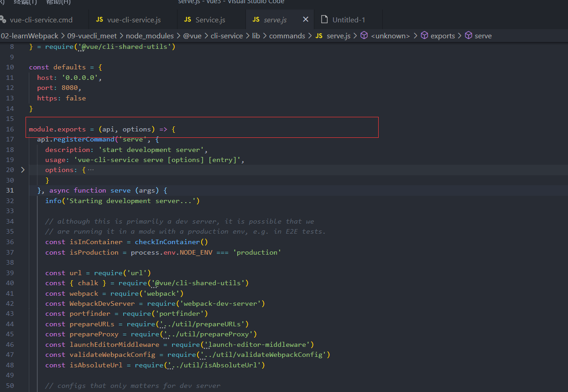
Task: Click require('url') on line 39
Action: [x=122, y=273]
